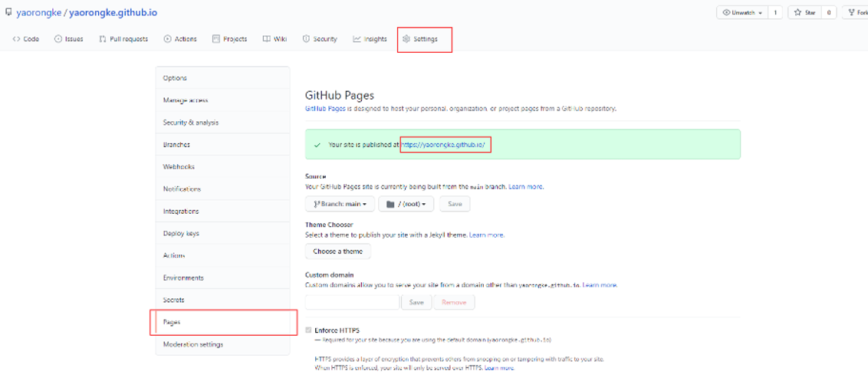Viewport: 868px width, 381px height.
Task: Open Notifications settings in sidebar
Action: [222, 189]
